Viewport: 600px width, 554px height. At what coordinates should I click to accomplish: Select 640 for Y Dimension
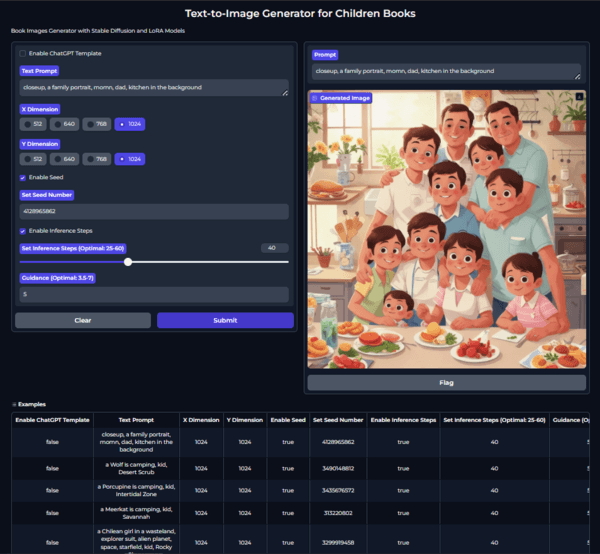click(x=64, y=159)
